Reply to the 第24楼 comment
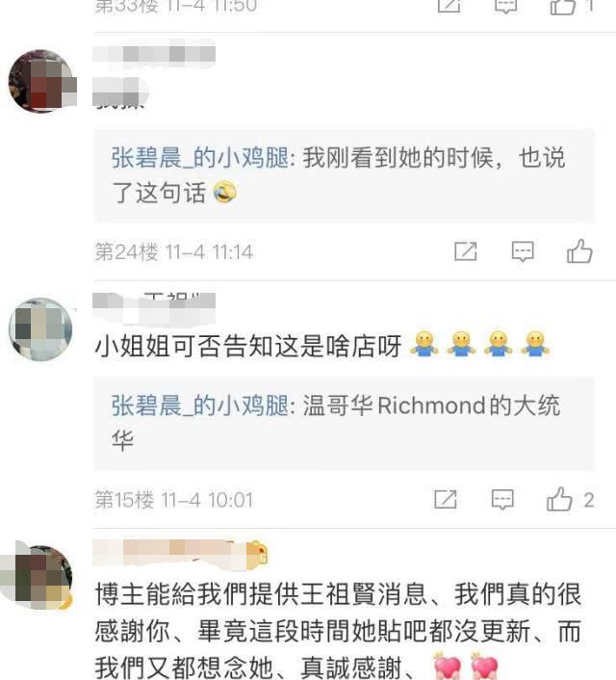Image resolution: width=616 pixels, height=680 pixels. pyautogui.click(x=523, y=251)
